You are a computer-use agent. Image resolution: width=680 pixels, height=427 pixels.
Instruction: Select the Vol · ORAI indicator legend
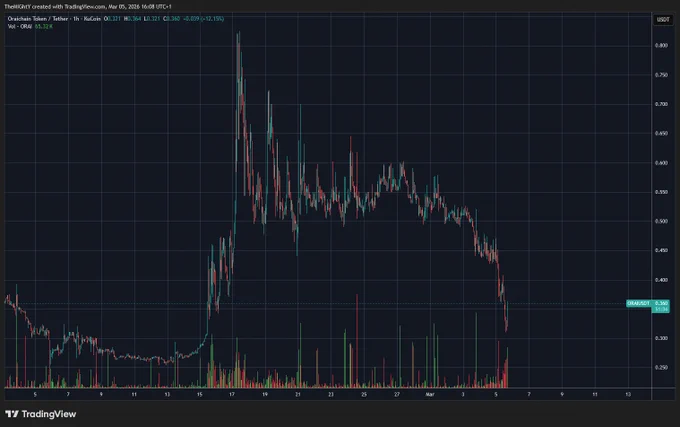coord(20,26)
